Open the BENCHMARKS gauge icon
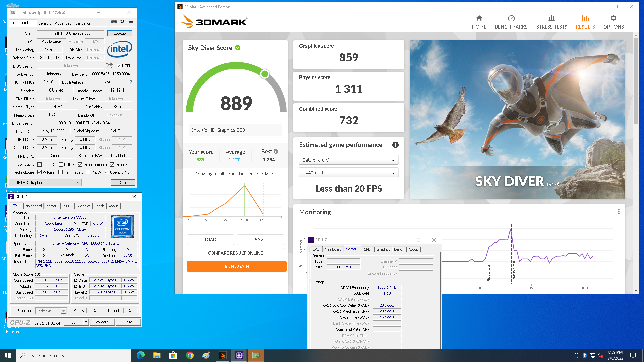This screenshot has height=362, width=644. click(511, 18)
